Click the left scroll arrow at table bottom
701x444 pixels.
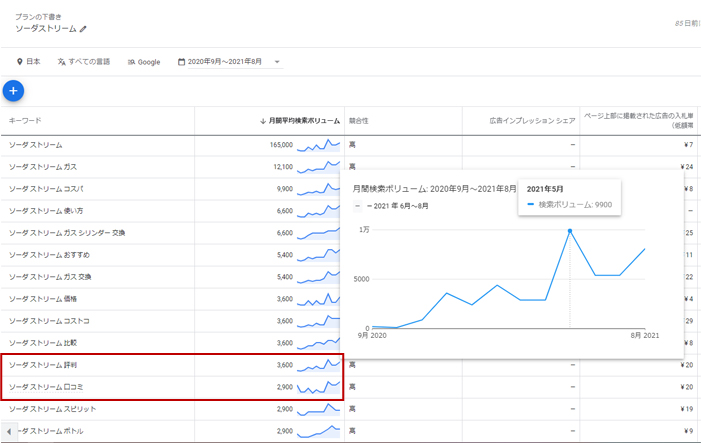click(x=10, y=431)
